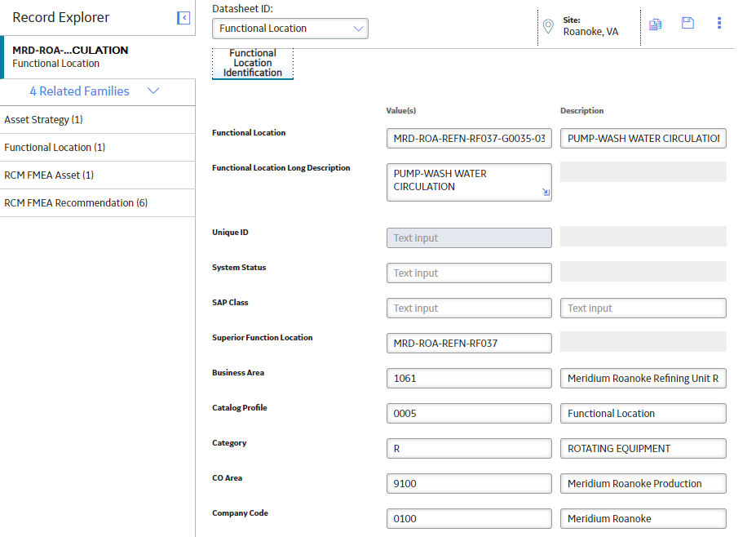Click the Superior Function Location field
Image resolution: width=756 pixels, height=537 pixels.
coord(469,343)
